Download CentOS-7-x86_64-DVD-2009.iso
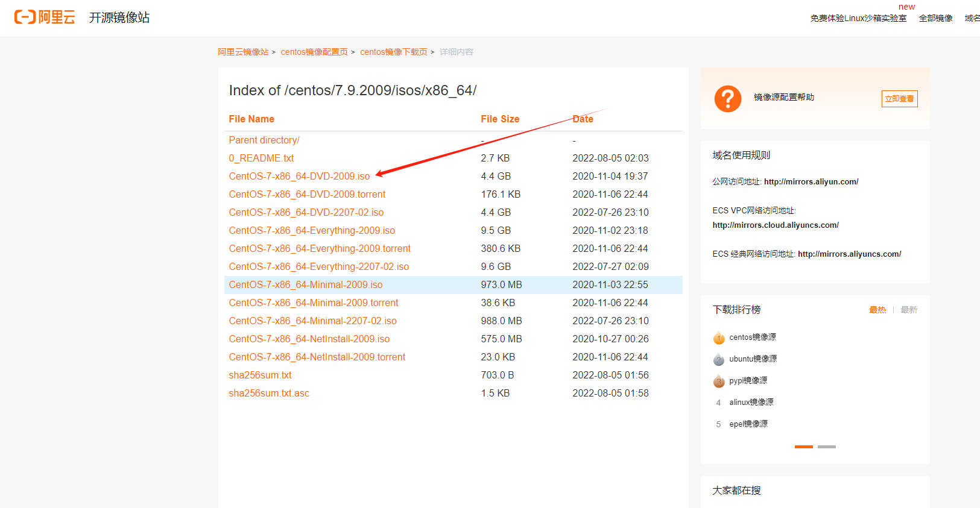The height and width of the screenshot is (508, 980). point(299,176)
